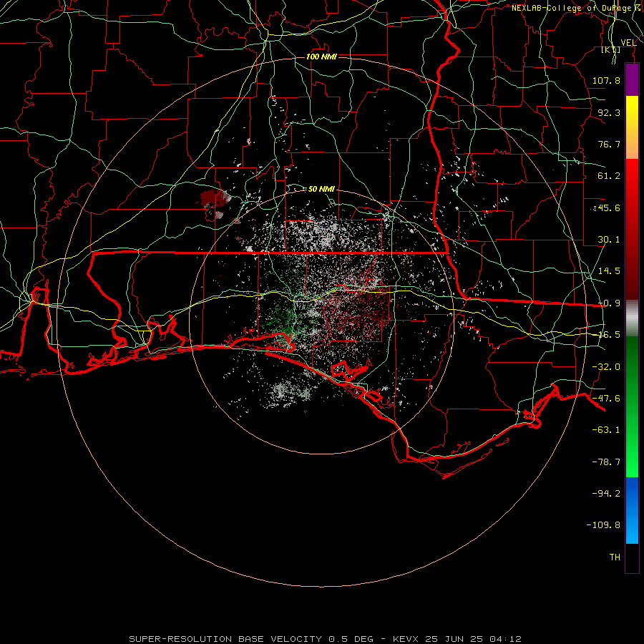Select the 107.8 value on velocity scale
644x644 pixels.
(606, 80)
